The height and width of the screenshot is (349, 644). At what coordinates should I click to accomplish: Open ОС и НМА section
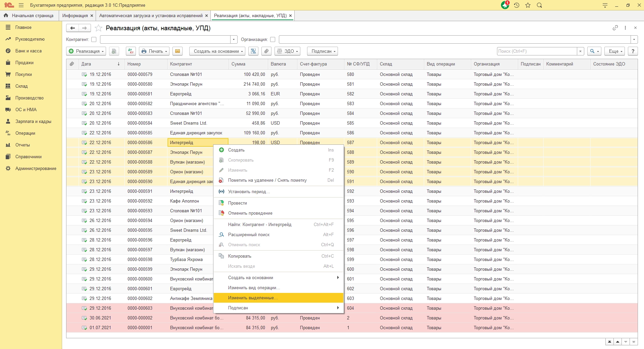tap(26, 110)
